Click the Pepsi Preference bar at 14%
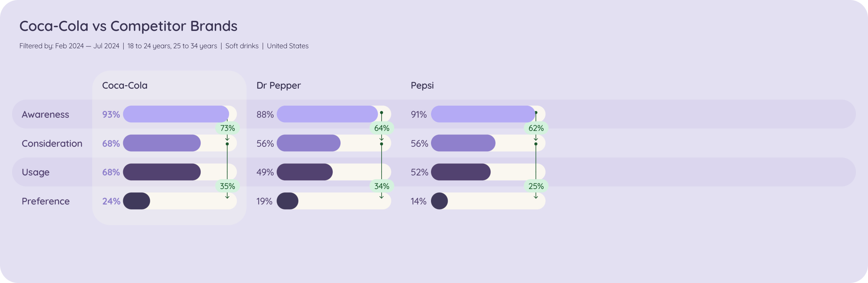 click(439, 201)
